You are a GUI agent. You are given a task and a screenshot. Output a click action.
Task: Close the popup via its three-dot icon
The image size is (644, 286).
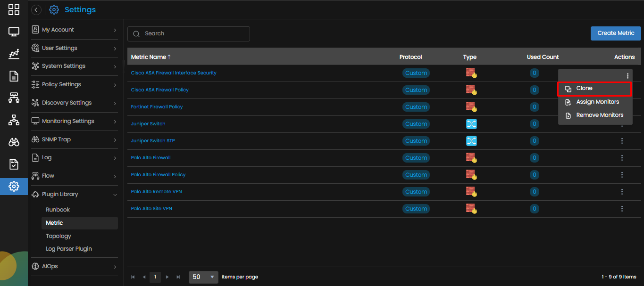click(x=627, y=76)
